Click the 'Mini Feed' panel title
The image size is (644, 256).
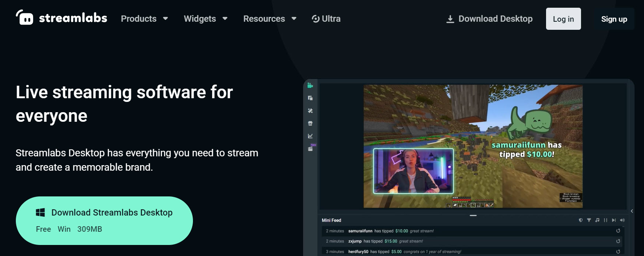click(x=331, y=220)
